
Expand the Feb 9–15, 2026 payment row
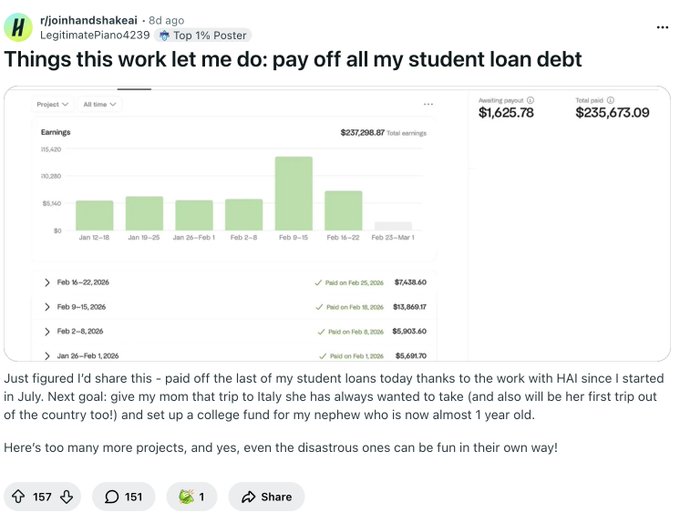[47, 307]
